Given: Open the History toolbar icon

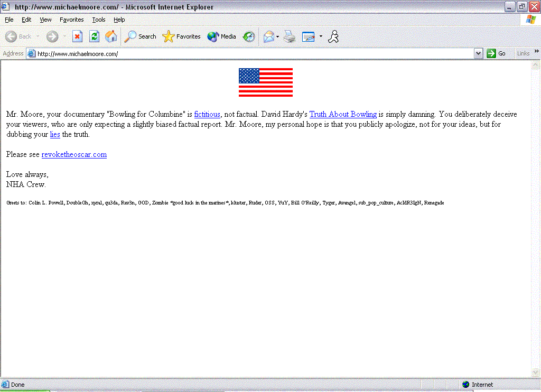Looking at the screenshot, I should 249,36.
